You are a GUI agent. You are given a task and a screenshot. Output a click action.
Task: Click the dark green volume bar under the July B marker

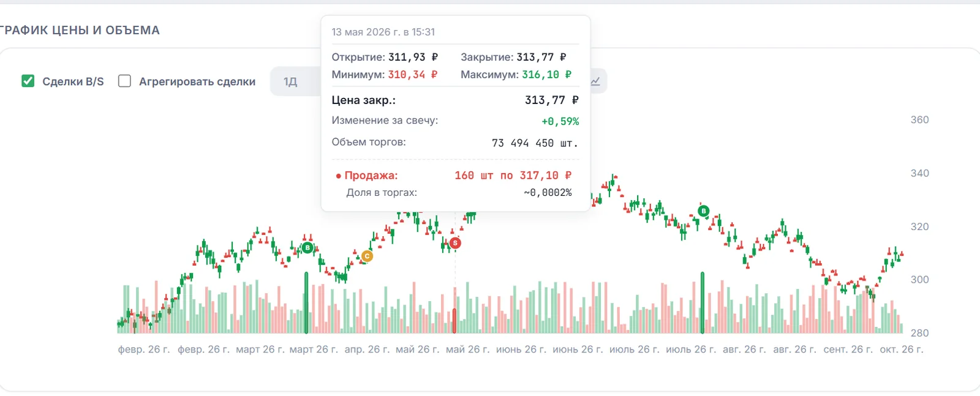click(703, 302)
